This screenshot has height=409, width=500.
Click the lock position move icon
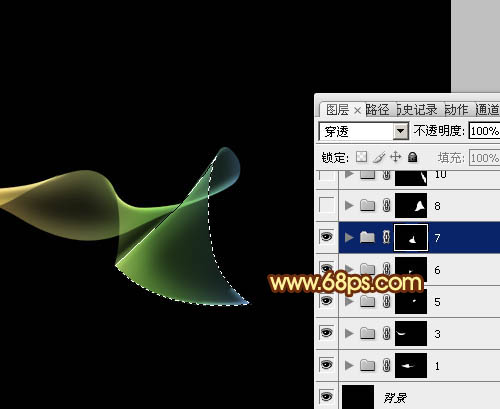tap(396, 157)
